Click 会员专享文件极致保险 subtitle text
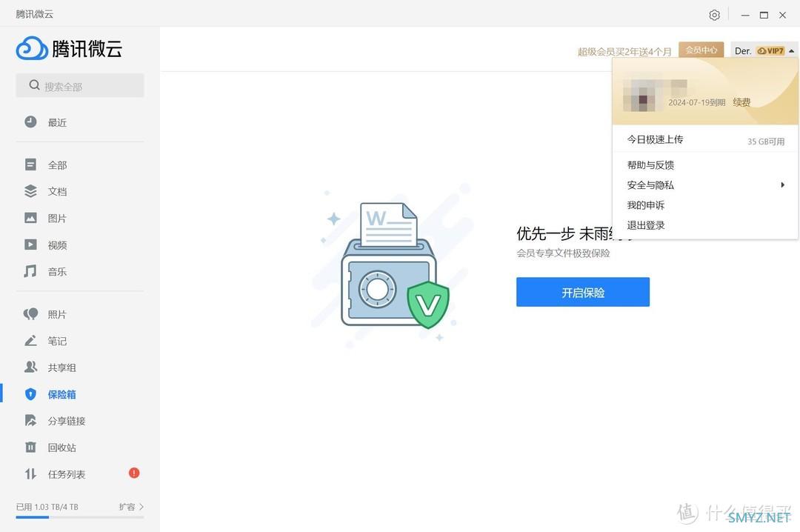 coord(563,253)
